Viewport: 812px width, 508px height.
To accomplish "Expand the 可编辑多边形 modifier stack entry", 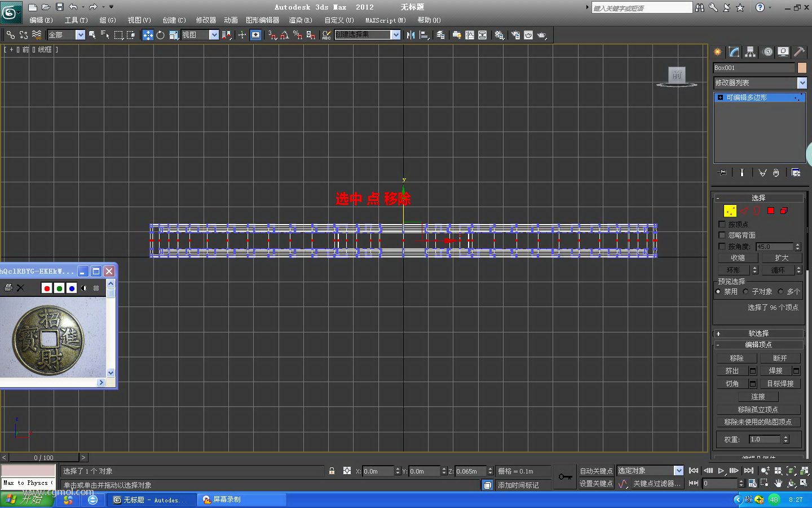I will [720, 98].
